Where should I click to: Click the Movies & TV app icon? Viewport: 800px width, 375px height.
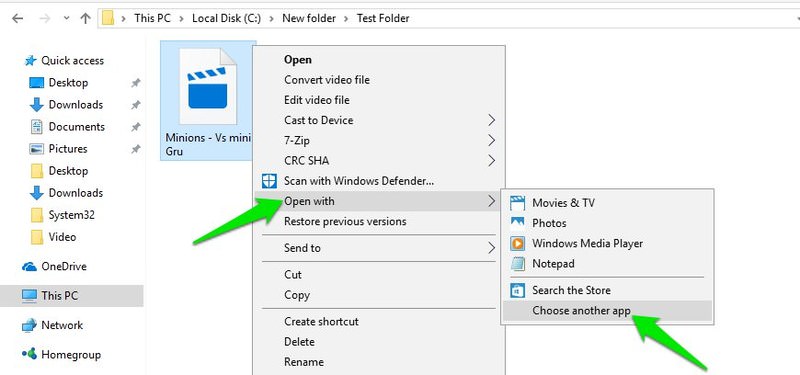(x=517, y=203)
